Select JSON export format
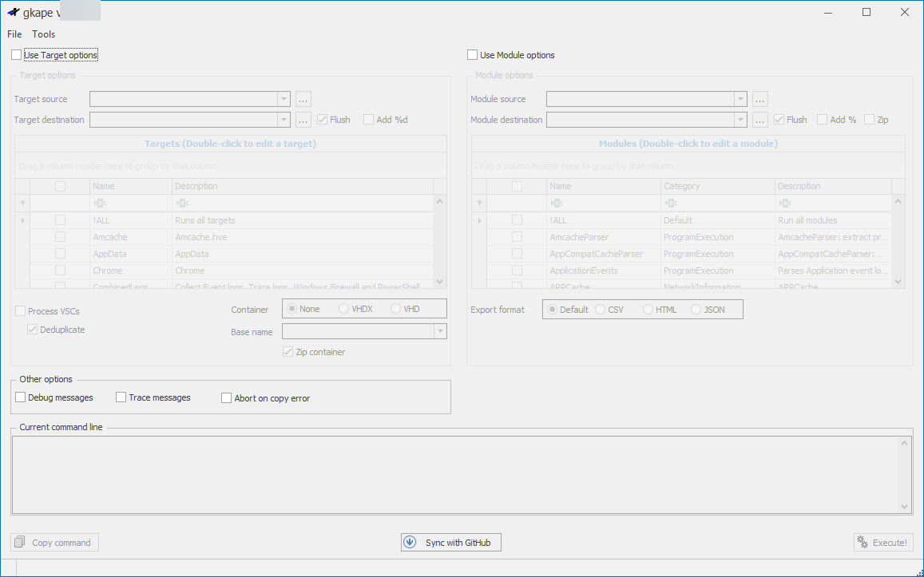924x577 pixels. 696,309
